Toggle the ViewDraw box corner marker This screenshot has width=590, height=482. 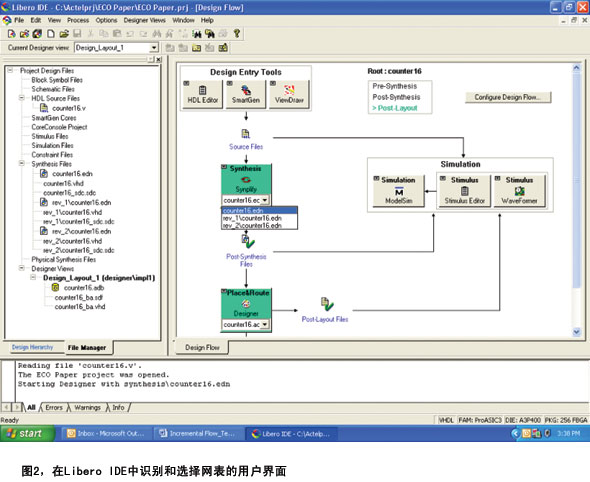pyautogui.click(x=273, y=83)
